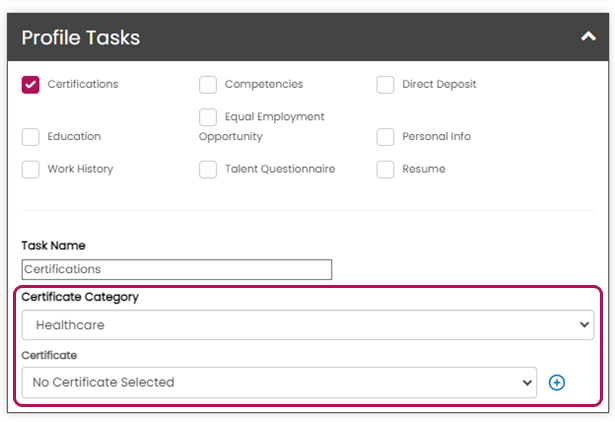
Task: Tick the Work History checkbox
Action: click(31, 170)
